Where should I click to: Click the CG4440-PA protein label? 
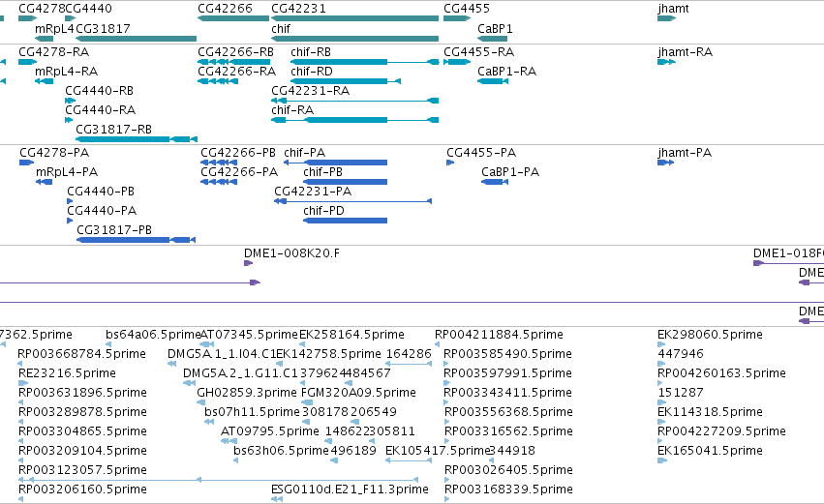pos(102,211)
